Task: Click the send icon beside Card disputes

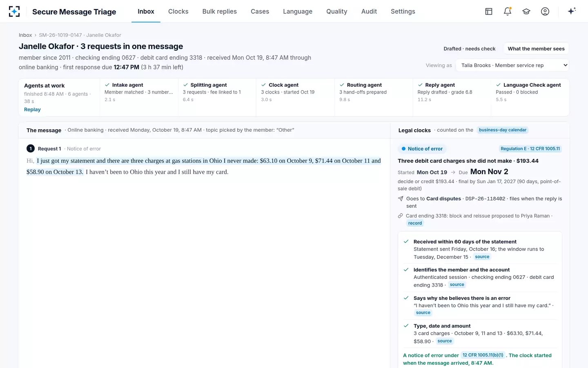Action: click(401, 199)
